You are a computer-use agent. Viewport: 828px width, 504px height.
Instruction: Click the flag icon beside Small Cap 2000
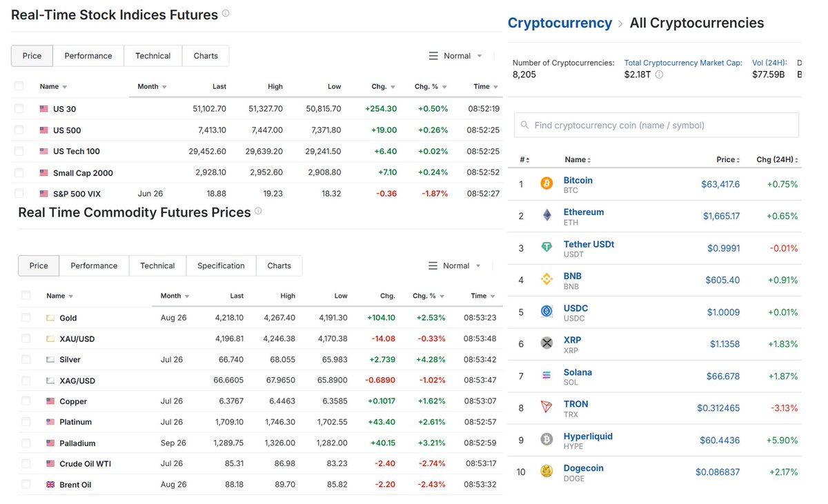pos(44,172)
